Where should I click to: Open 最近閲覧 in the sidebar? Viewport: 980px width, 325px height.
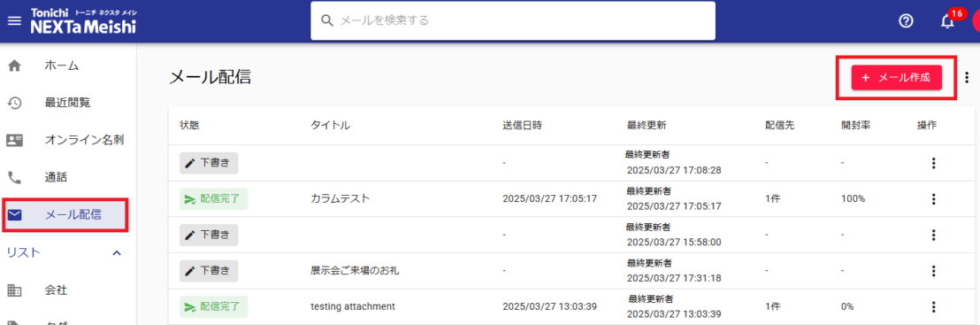click(67, 102)
